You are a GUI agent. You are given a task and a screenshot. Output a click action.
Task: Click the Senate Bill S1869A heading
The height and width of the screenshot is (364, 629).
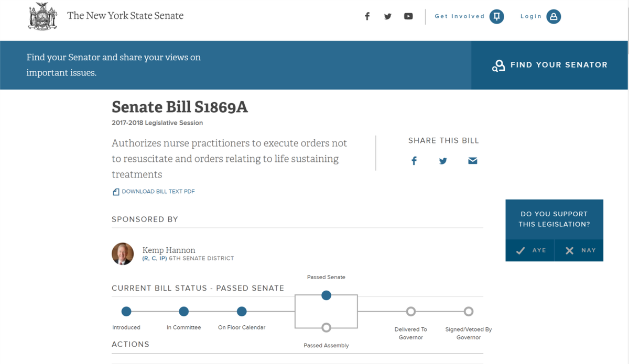(180, 107)
